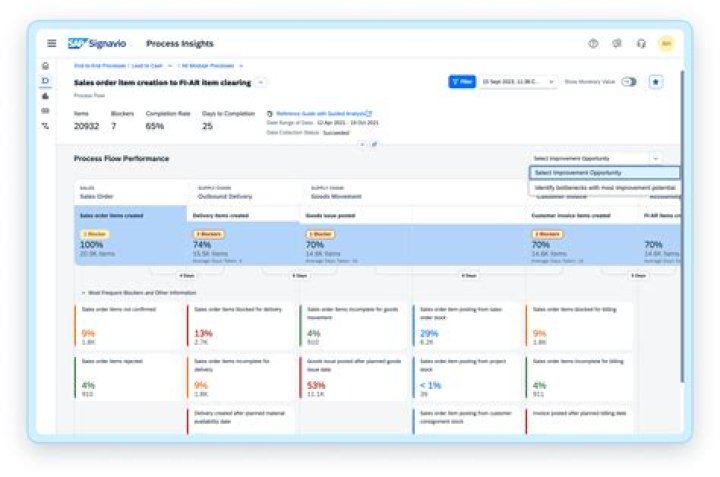Open the Sales order items rejected card
This screenshot has height=477, width=720.
pyautogui.click(x=129, y=376)
